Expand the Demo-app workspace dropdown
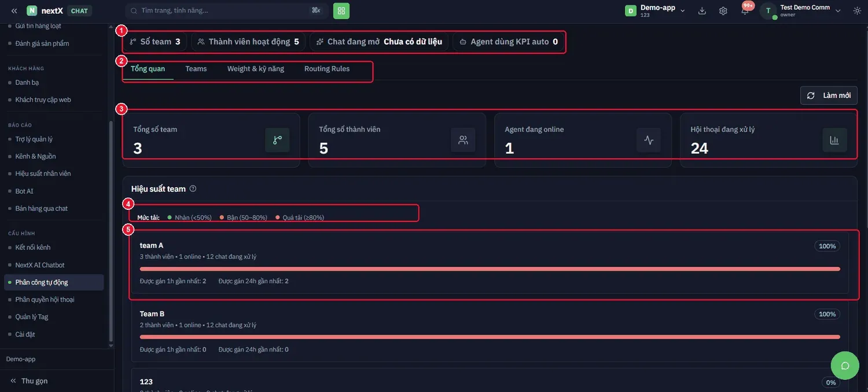This screenshot has height=392, width=868. (656, 10)
